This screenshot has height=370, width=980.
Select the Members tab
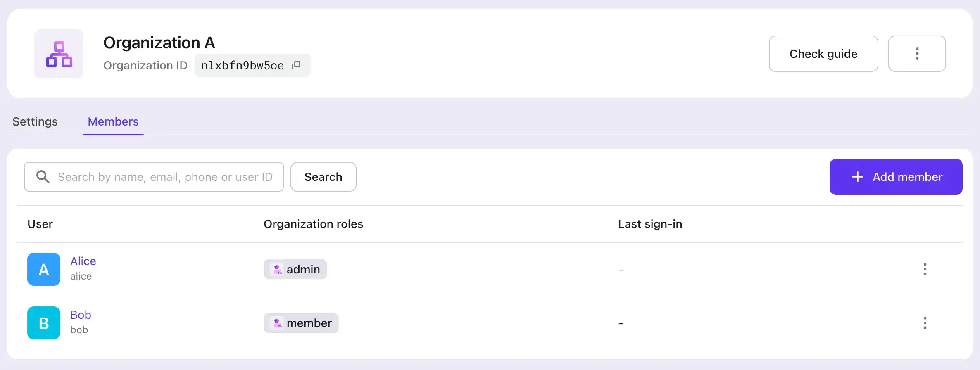pyautogui.click(x=113, y=121)
